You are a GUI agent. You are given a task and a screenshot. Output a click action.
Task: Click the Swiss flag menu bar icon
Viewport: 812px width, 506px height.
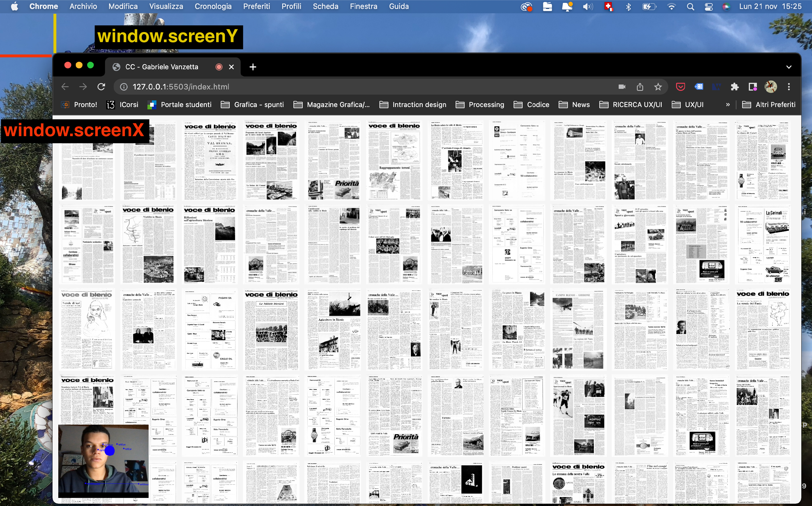click(609, 6)
